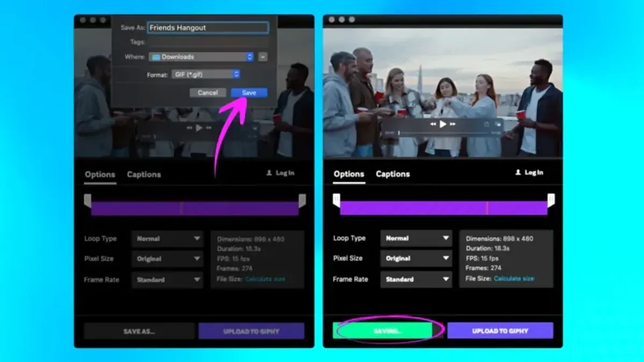
Task: Click Calculate size link in right window
Action: [514, 278]
